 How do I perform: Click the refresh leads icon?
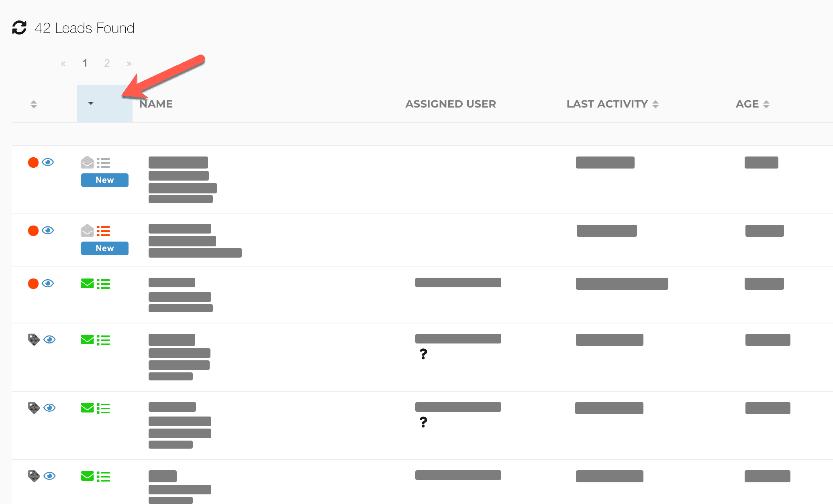point(19,28)
